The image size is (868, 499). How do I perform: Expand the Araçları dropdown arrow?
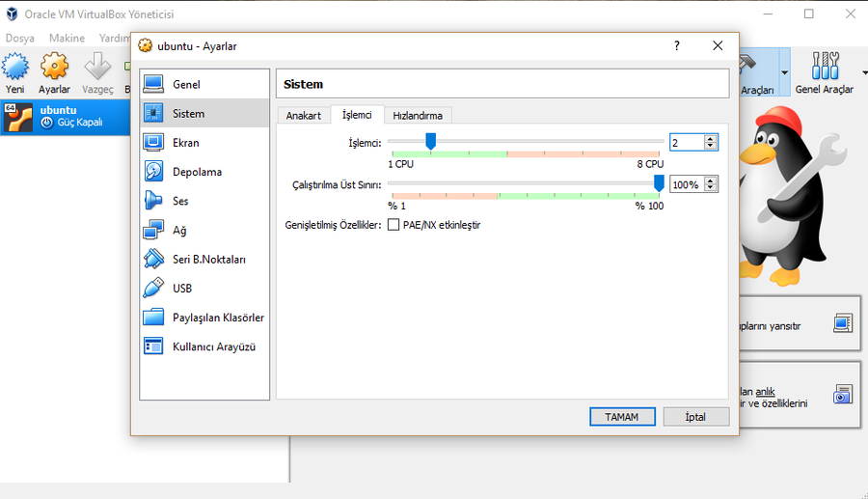pos(784,73)
